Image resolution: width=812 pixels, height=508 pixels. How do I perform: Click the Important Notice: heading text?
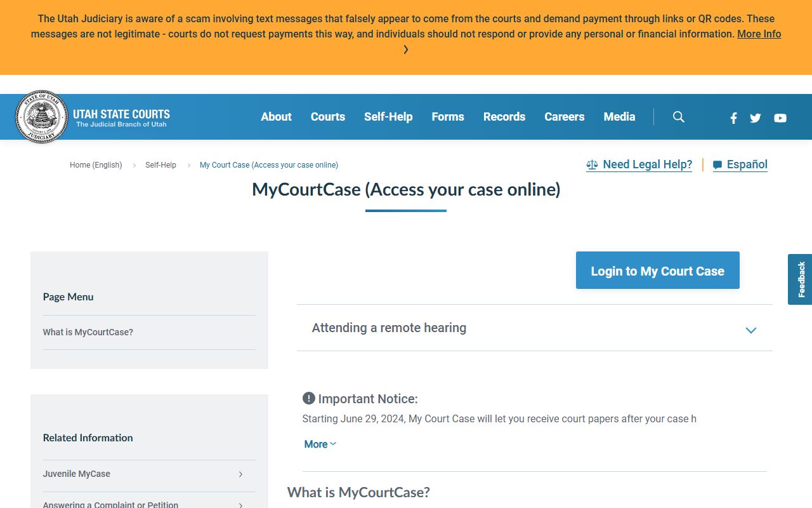[368, 399]
